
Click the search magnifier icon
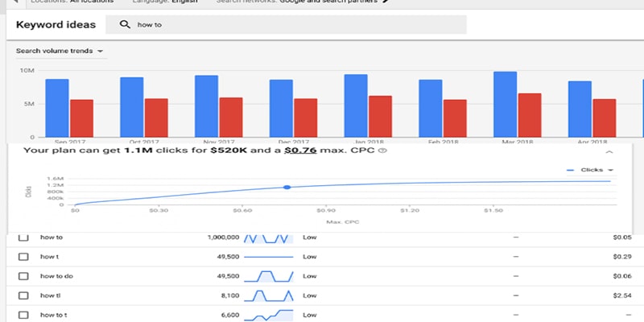tap(125, 25)
